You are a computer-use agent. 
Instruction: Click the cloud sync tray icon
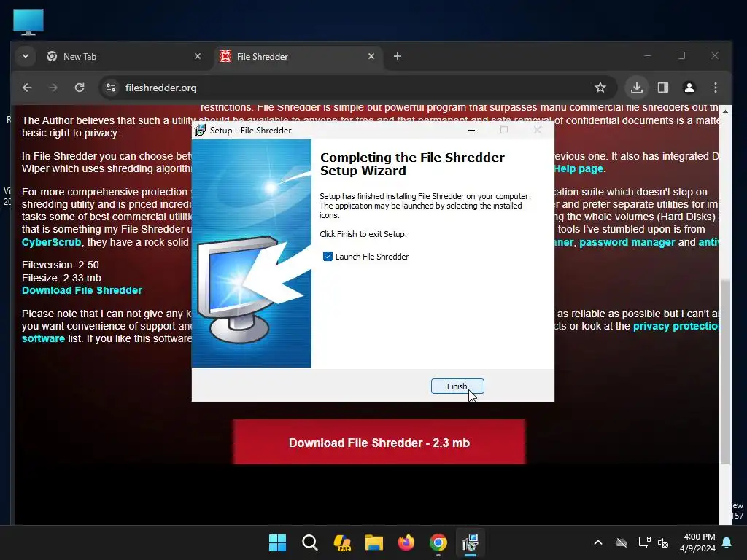pyautogui.click(x=622, y=542)
